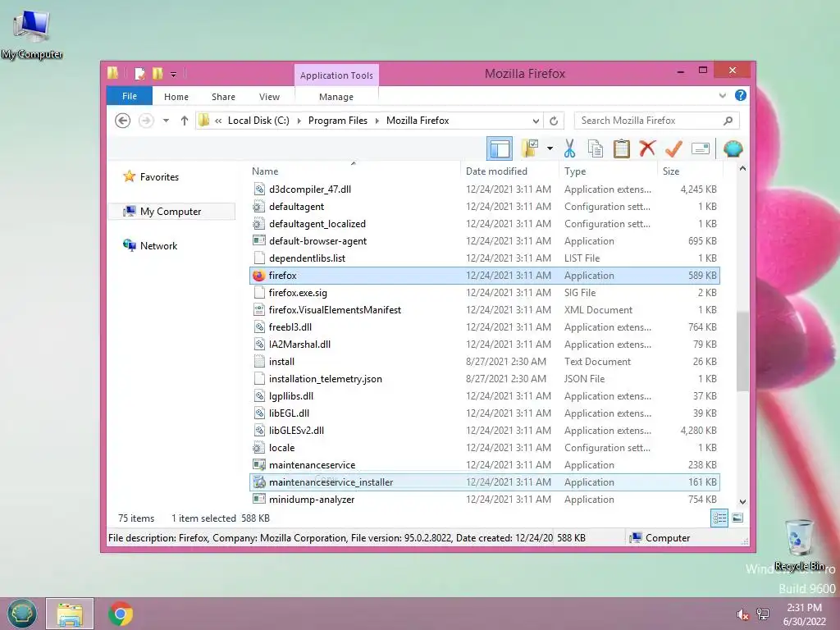Cut the selection with the scissors icon
840x630 pixels.
click(569, 148)
